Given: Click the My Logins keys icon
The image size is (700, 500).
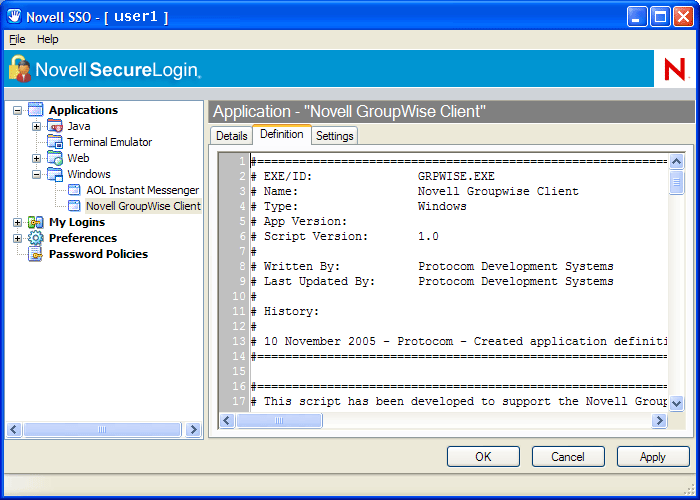Looking at the screenshot, I should click(x=35, y=222).
